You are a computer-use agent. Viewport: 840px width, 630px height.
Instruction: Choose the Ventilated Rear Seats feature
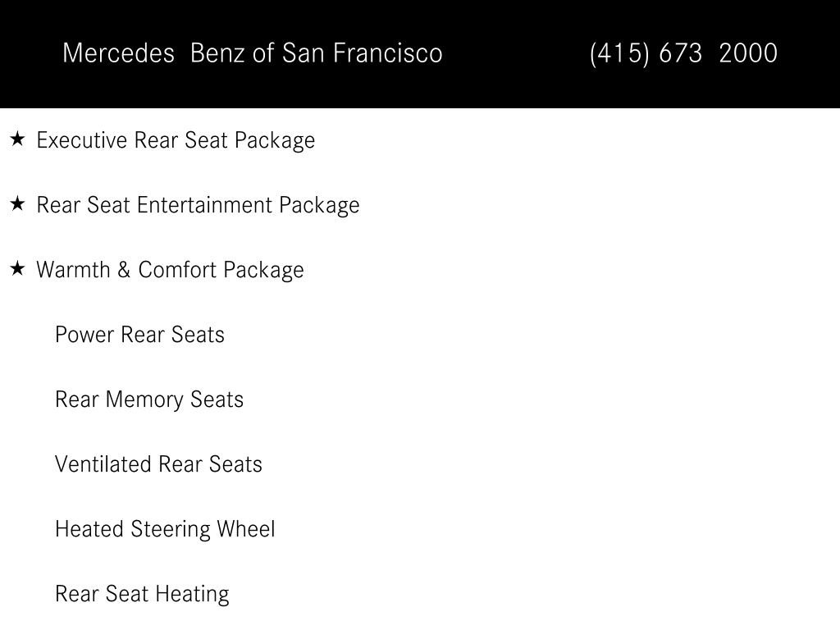point(158,464)
